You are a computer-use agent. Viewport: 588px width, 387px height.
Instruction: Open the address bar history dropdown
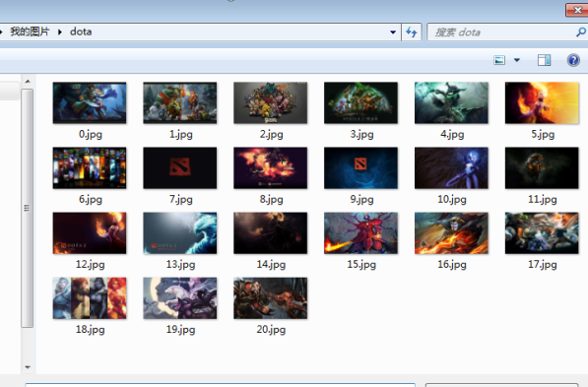pyautogui.click(x=393, y=32)
